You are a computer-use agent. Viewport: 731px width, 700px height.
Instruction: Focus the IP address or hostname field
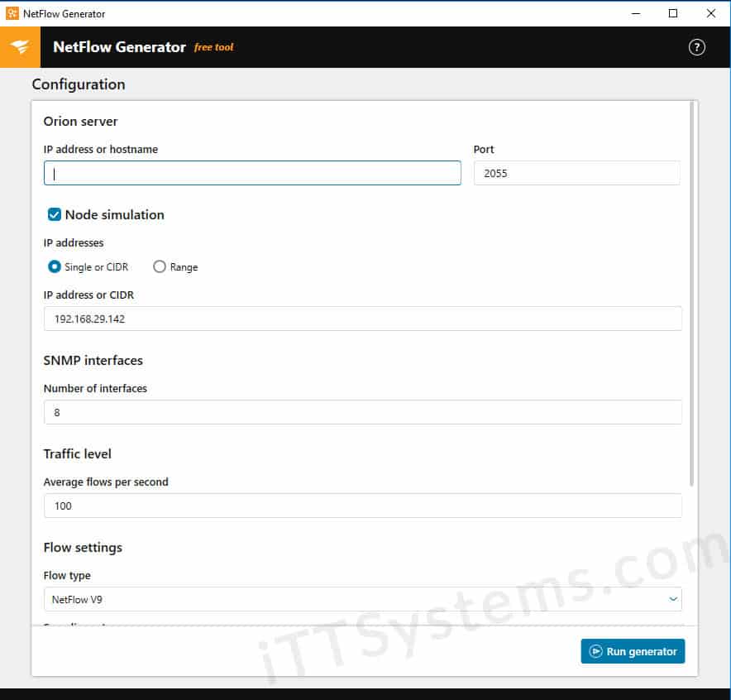pyautogui.click(x=252, y=173)
